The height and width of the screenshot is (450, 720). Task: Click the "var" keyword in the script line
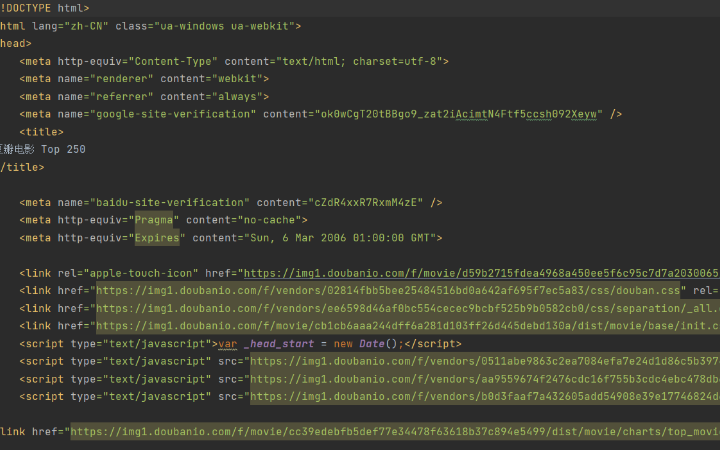point(228,344)
